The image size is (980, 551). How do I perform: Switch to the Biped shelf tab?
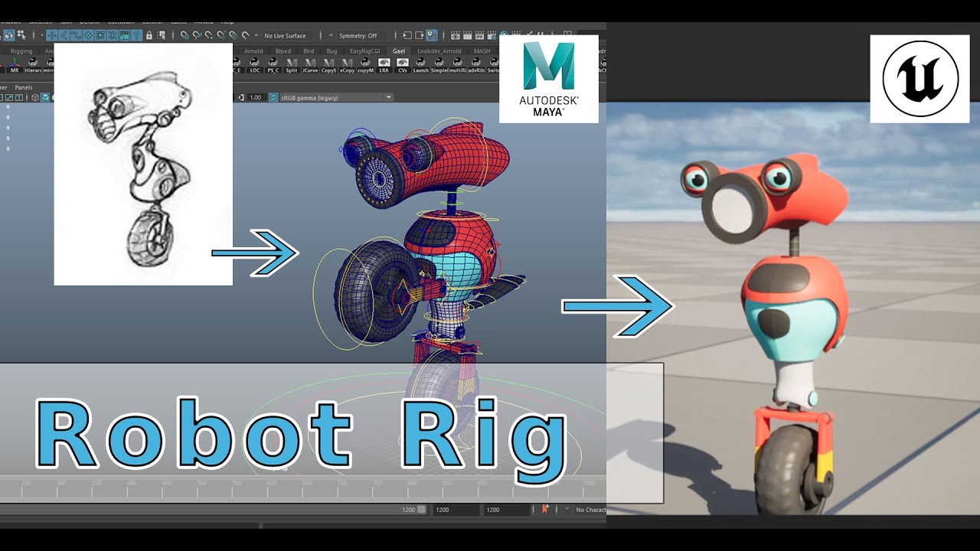point(283,51)
